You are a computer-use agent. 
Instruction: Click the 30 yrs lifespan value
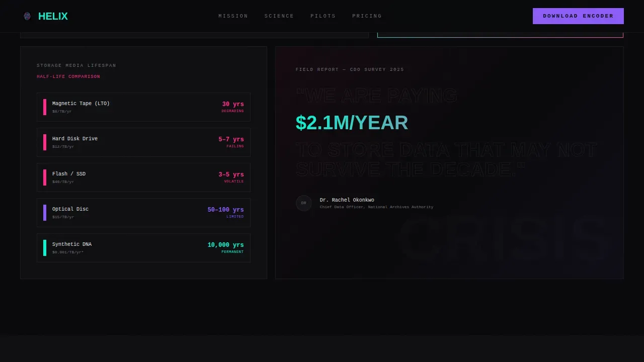(x=233, y=104)
